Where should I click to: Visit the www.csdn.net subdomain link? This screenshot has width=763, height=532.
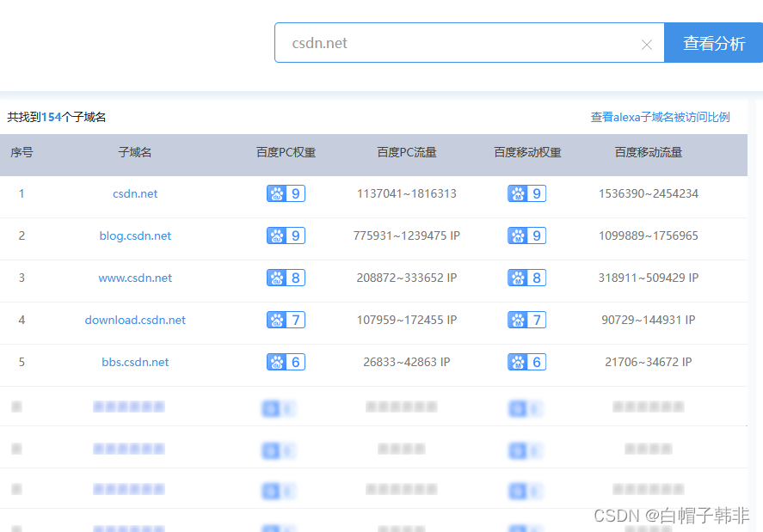tap(135, 278)
